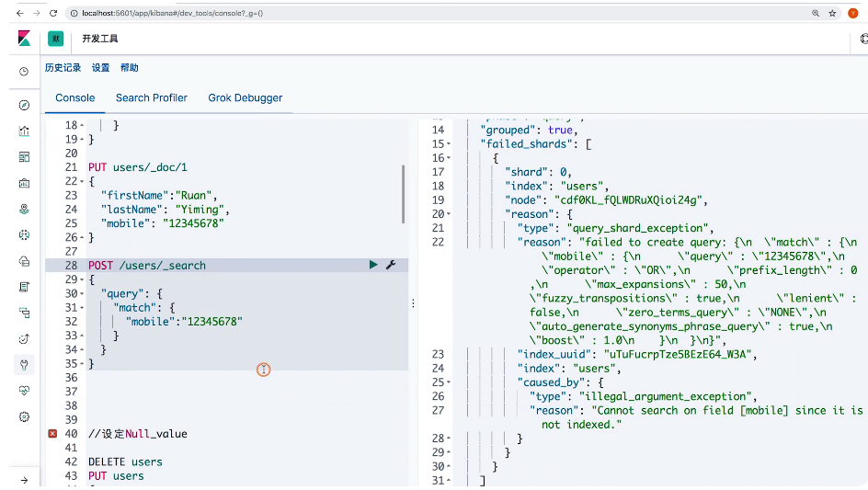The image size is (868, 490).
Task: Switch to the Grok Debugger tab
Action: tap(245, 97)
